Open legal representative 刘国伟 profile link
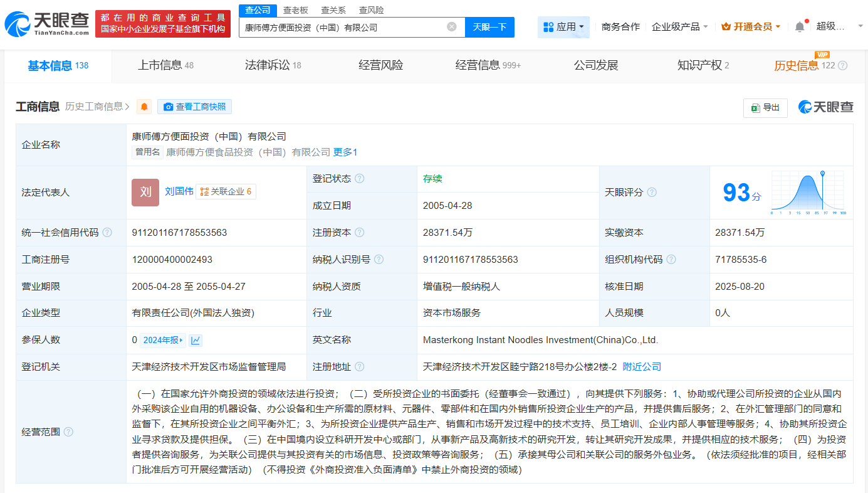This screenshot has height=493, width=868. point(179,191)
